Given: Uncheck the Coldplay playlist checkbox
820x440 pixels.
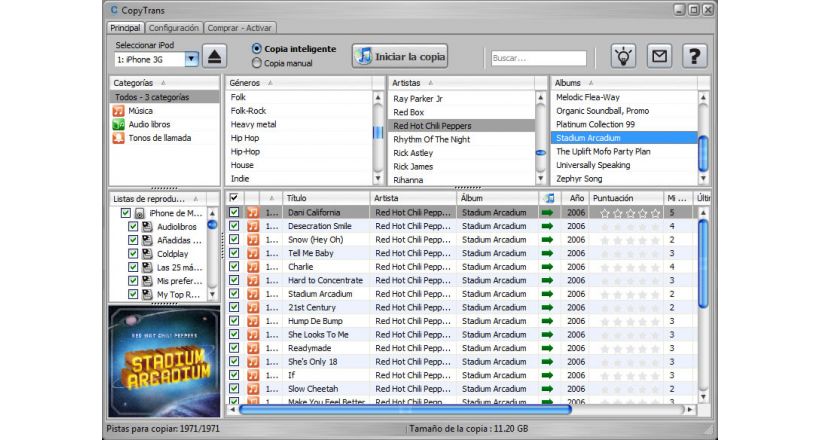Looking at the screenshot, I should tap(133, 254).
